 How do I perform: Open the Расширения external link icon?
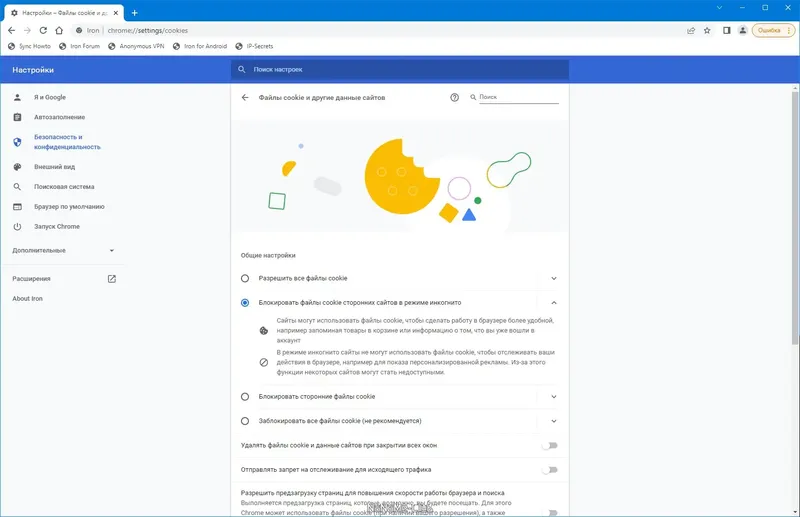tap(112, 279)
